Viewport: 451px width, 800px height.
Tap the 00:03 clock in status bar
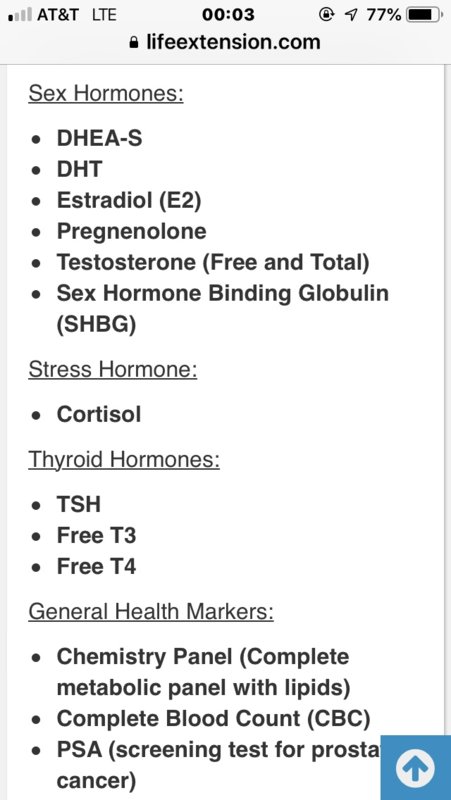228,15
